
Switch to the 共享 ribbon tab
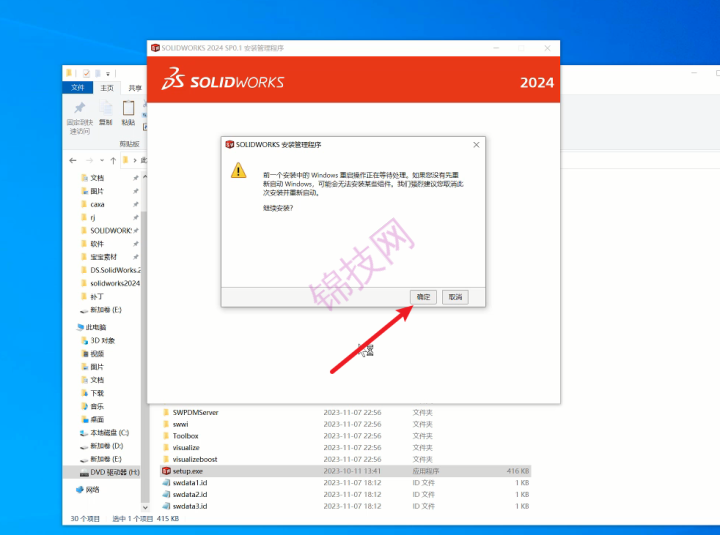[x=135, y=88]
